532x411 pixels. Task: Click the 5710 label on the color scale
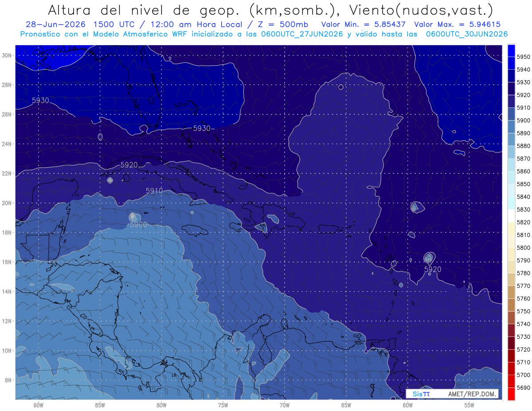pyautogui.click(x=524, y=362)
